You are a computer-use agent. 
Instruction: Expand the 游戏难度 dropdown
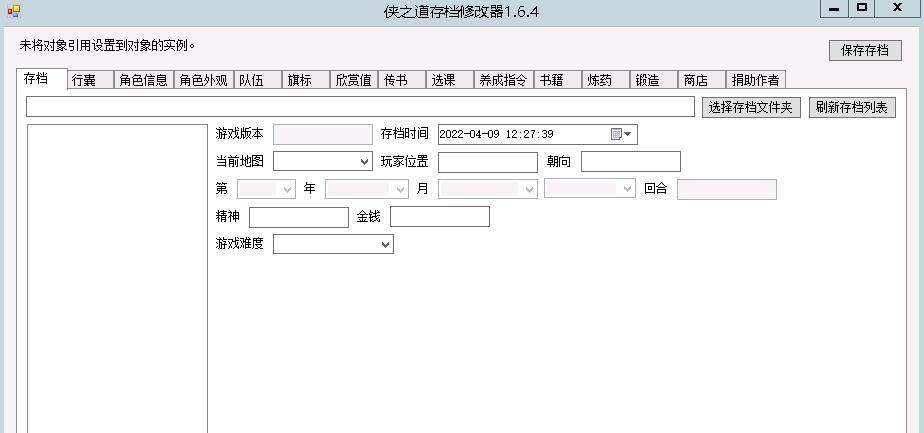click(334, 244)
